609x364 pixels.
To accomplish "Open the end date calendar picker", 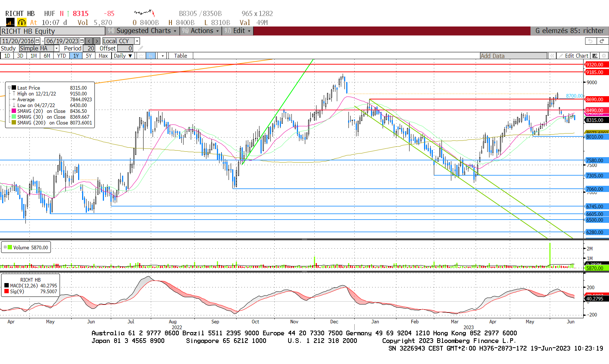I will coord(82,41).
